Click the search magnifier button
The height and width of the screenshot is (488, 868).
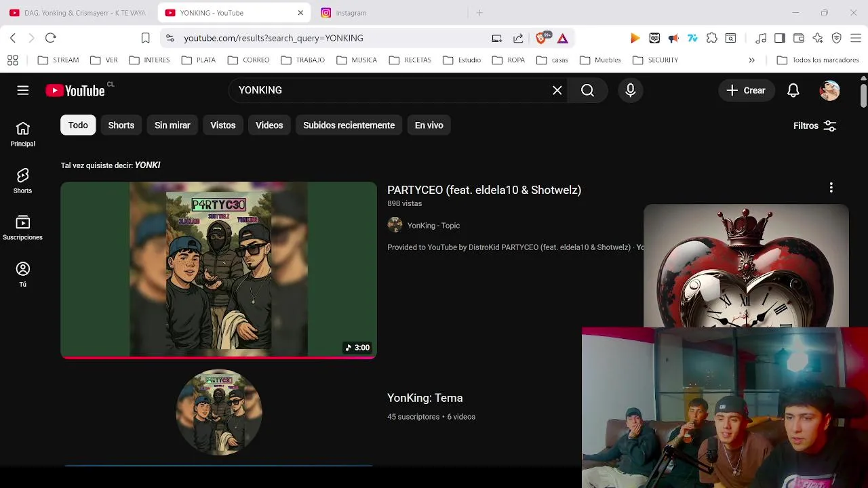tap(587, 90)
